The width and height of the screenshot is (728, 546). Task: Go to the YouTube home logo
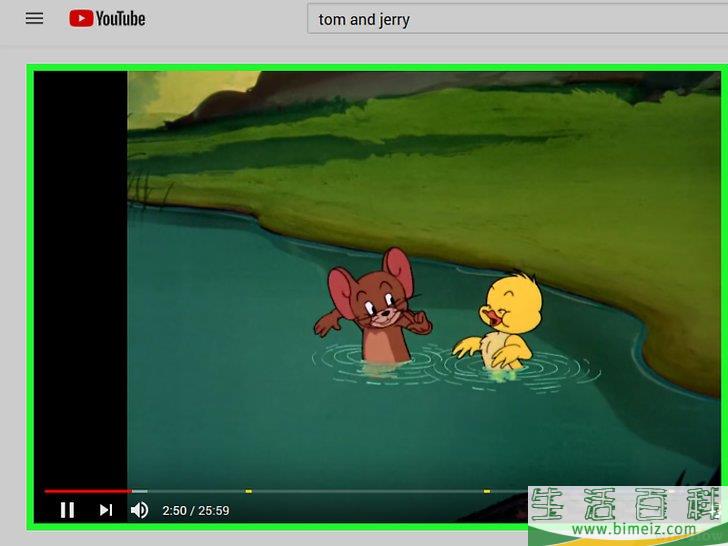coord(107,19)
